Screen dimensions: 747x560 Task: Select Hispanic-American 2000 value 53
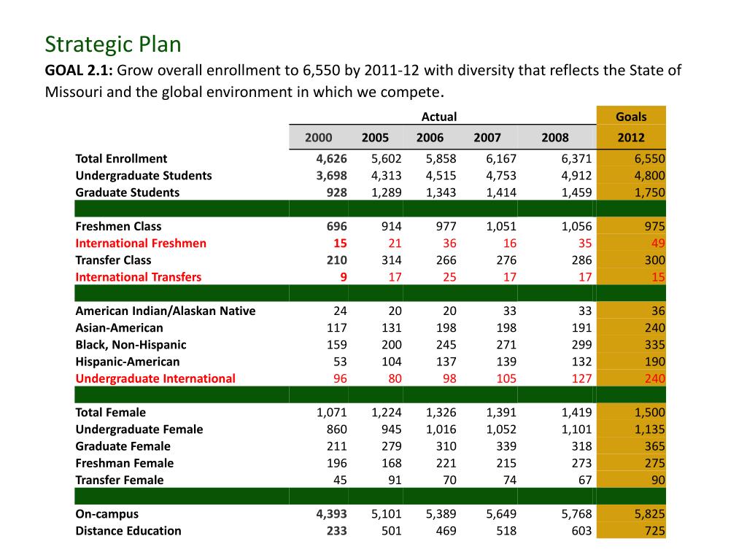[x=340, y=362]
